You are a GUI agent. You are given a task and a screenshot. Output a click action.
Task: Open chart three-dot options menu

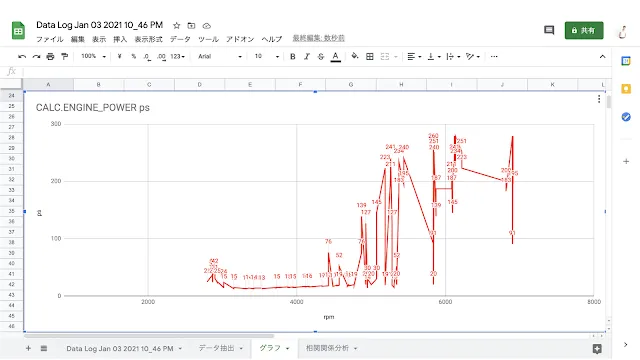(599, 99)
